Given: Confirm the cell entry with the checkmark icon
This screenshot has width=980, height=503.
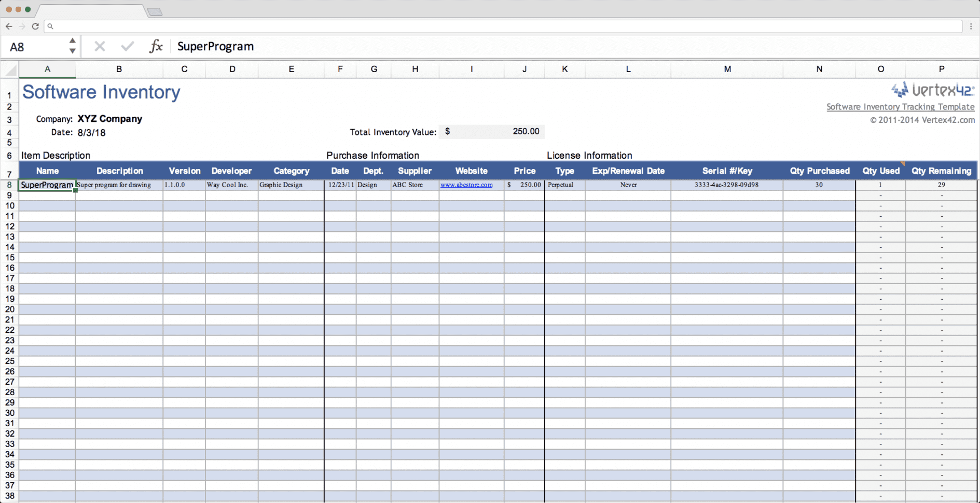Looking at the screenshot, I should [x=127, y=46].
